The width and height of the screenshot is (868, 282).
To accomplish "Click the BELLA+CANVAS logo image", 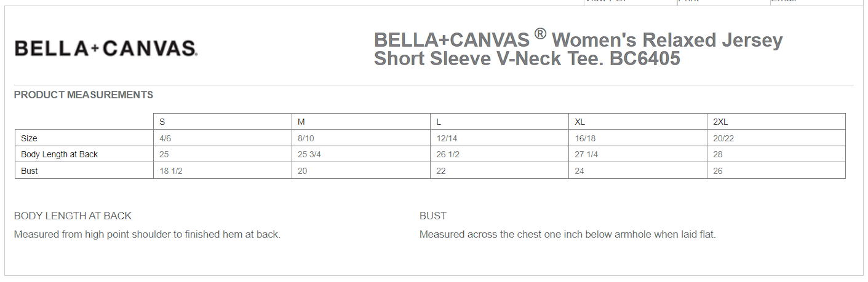I will pos(105,49).
